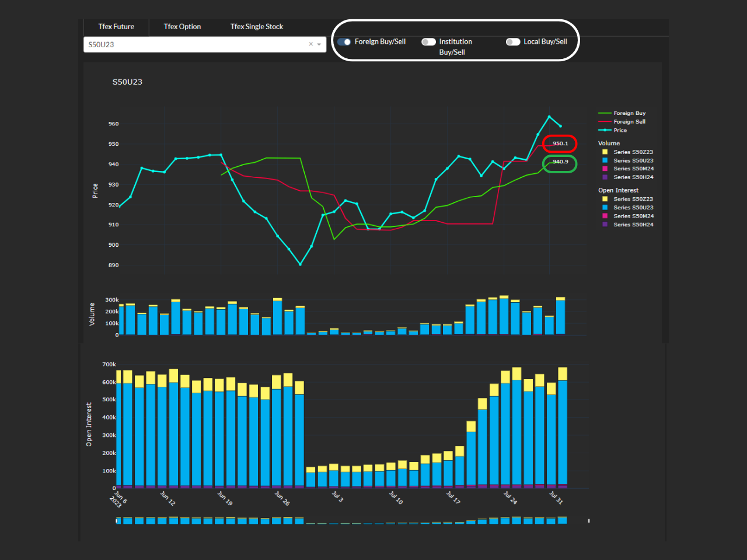Open the S50U23 symbol dropdown arrow
Viewport: 747px width, 560px height.
[x=319, y=44]
